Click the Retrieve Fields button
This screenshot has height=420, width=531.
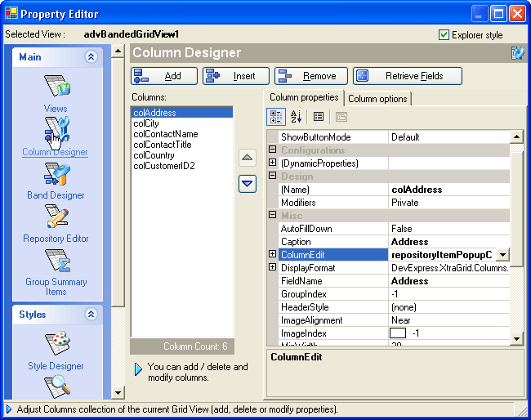point(408,76)
